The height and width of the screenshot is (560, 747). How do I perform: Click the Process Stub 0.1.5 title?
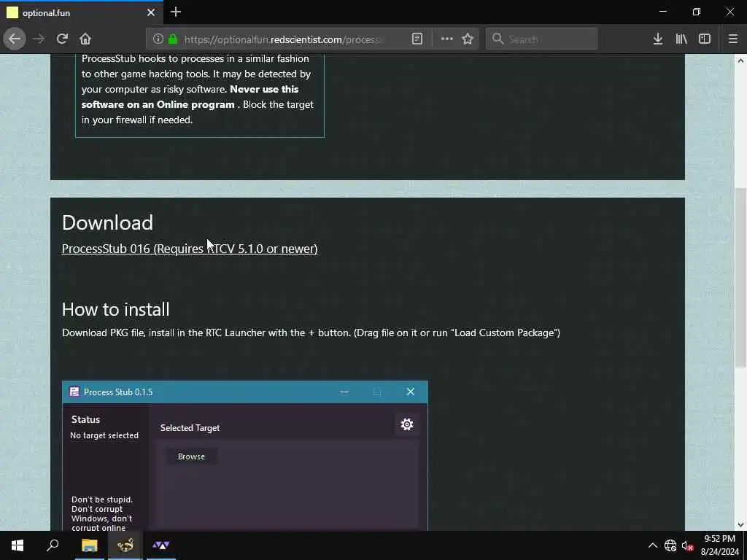click(118, 392)
